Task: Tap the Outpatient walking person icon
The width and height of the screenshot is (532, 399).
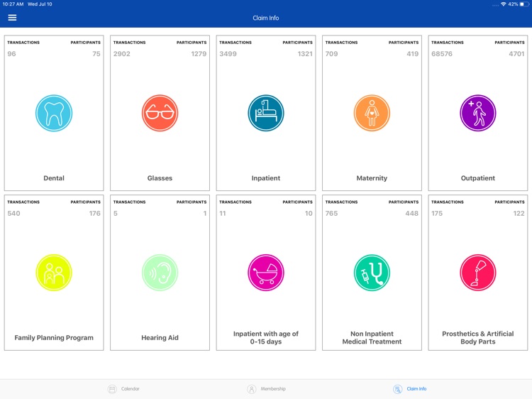Action: click(477, 113)
